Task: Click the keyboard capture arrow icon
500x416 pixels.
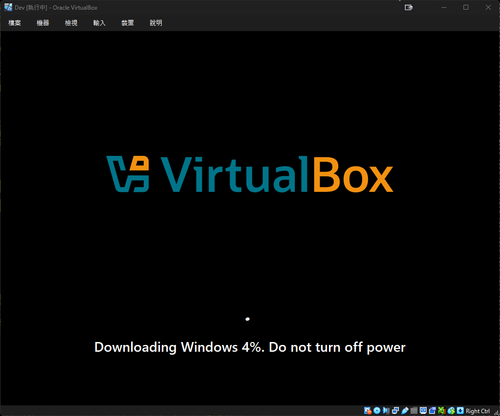Action: pos(460,411)
